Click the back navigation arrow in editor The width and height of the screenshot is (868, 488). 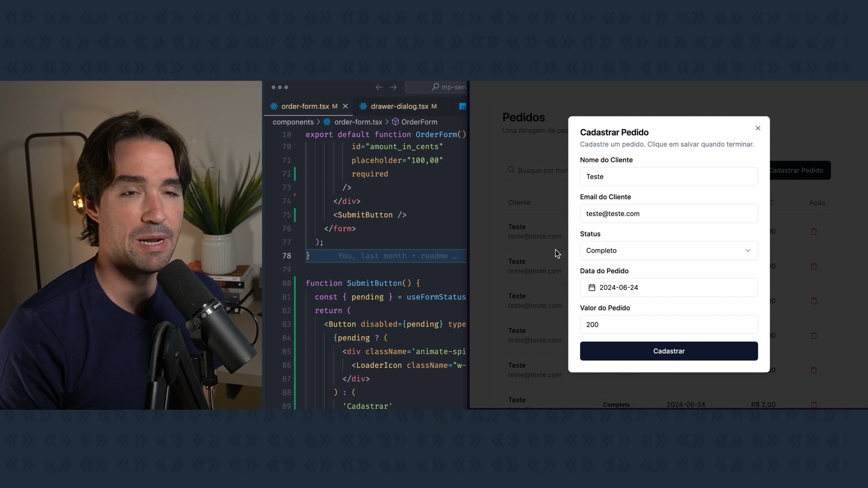[x=379, y=87]
